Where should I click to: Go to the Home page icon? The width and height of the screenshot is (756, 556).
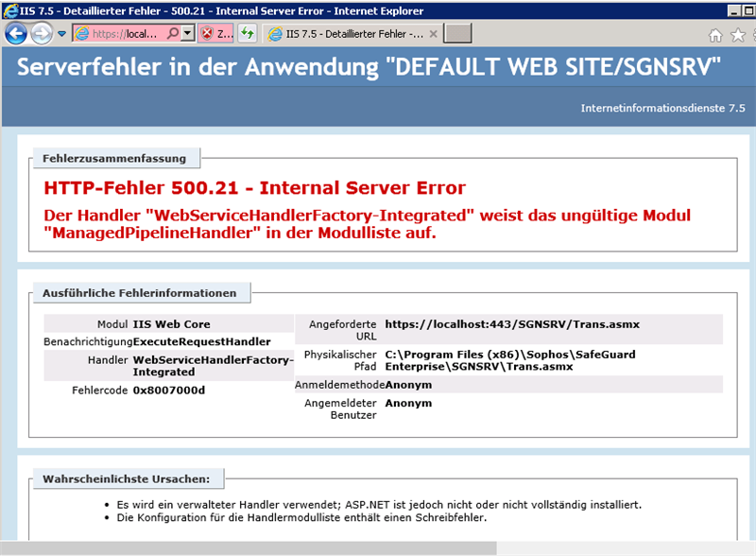715,35
